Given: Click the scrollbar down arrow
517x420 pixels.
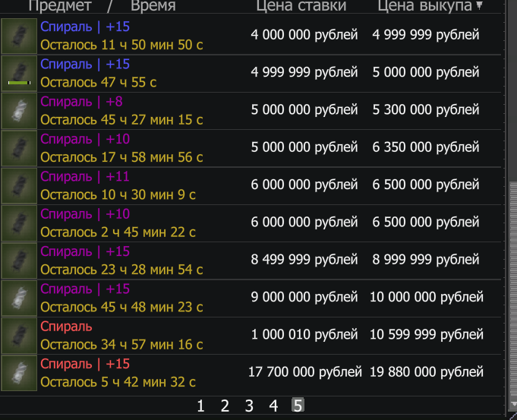Looking at the screenshot, I should pos(513,404).
